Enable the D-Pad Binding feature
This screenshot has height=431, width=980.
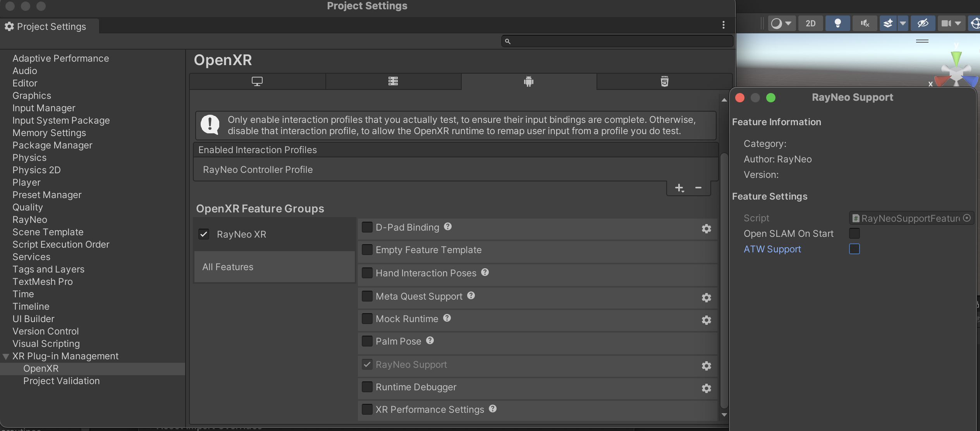(x=367, y=227)
